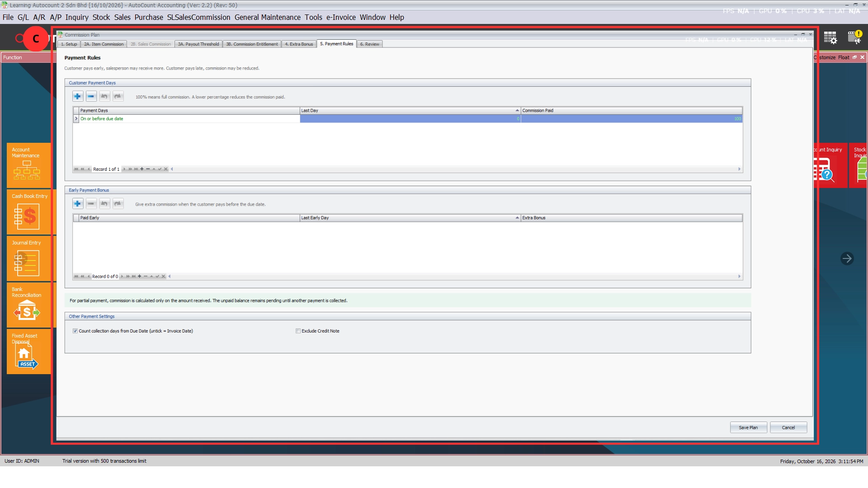Expand the 'On or before due date' row indicator
The image size is (868, 488).
76,119
